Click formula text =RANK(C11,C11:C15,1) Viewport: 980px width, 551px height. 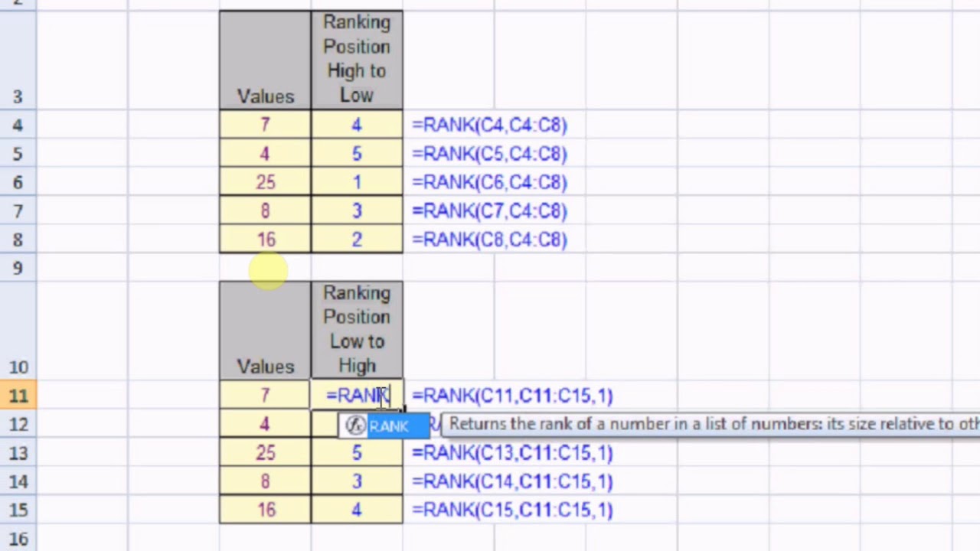coord(512,396)
